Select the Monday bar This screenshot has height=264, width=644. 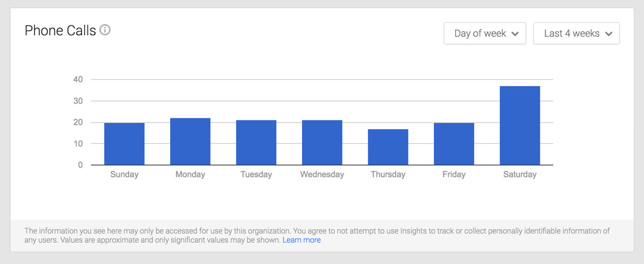pyautogui.click(x=190, y=141)
